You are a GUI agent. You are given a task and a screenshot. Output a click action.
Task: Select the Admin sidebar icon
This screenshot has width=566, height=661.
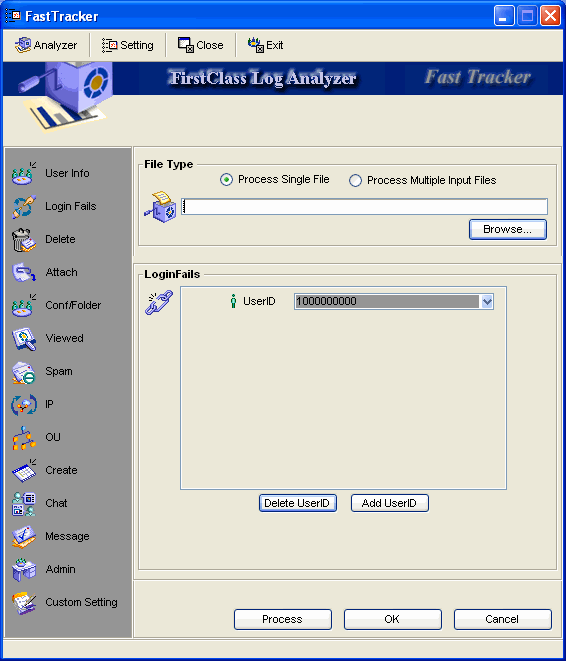pyautogui.click(x=24, y=570)
